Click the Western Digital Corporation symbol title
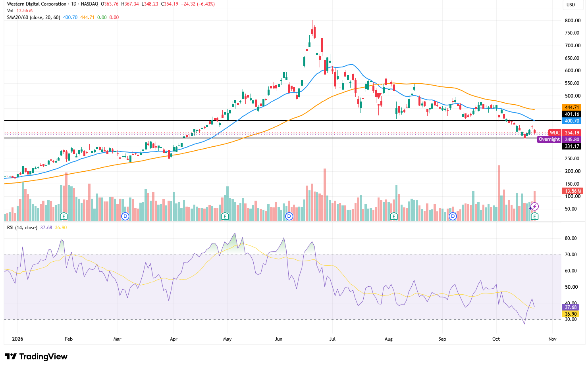 (x=37, y=4)
